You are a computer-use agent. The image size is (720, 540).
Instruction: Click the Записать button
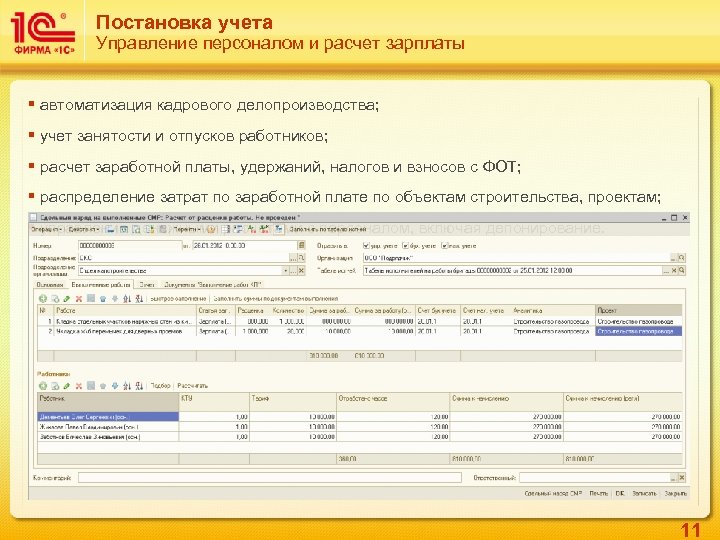click(x=644, y=493)
